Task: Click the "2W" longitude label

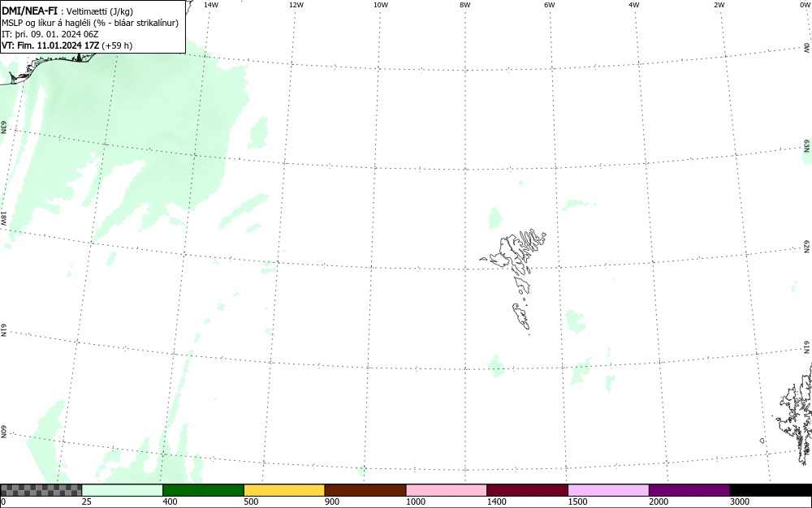Action: point(719,4)
